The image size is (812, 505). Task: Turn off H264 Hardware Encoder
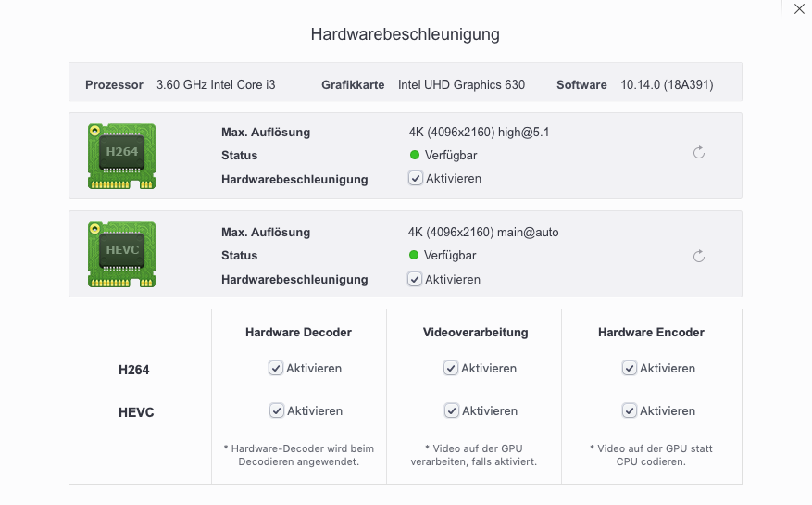point(630,368)
